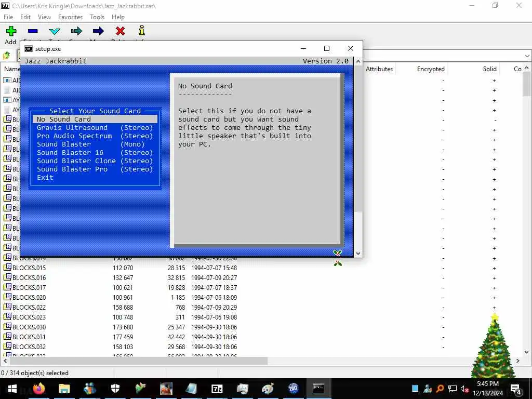Sort by the Attributes column header

379,69
